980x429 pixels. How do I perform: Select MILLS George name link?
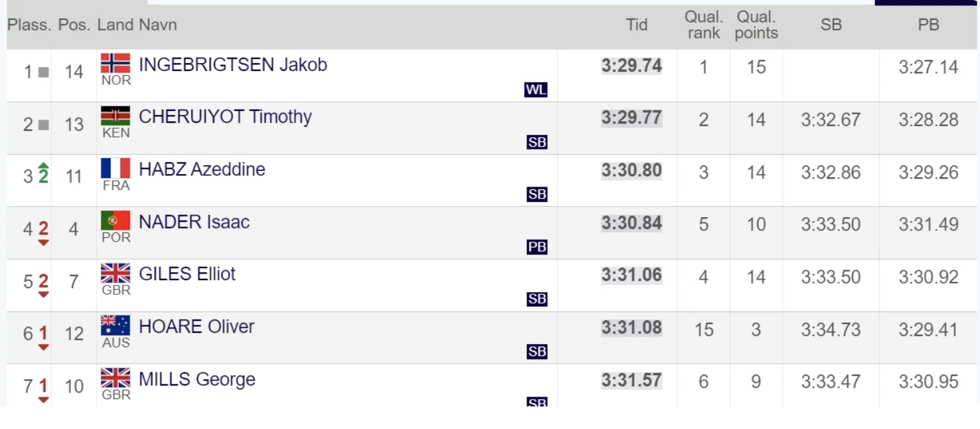(197, 379)
